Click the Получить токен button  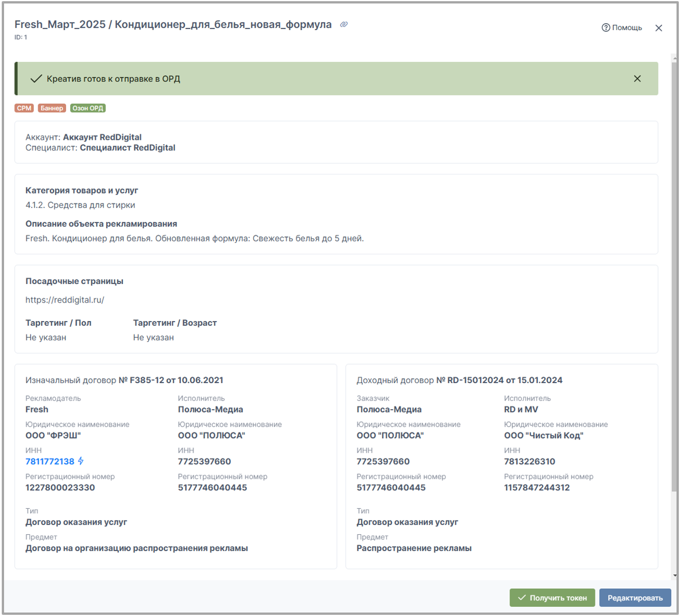click(x=552, y=598)
